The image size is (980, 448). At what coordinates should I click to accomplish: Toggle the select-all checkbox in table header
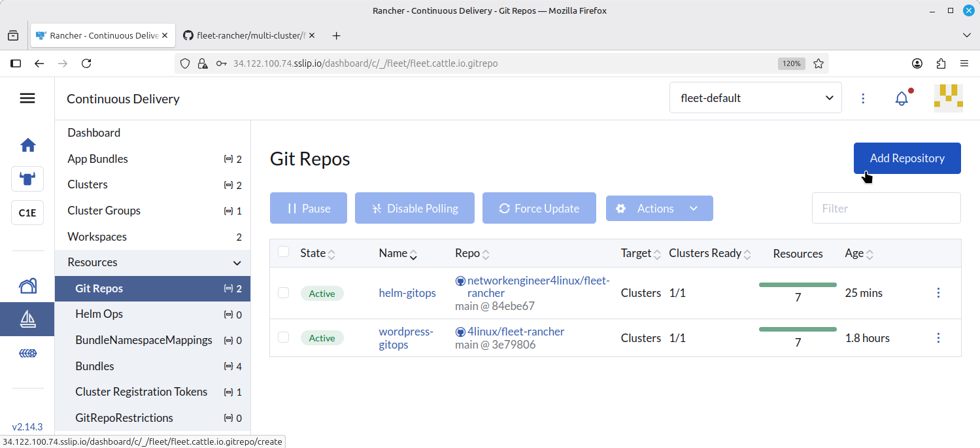283,252
